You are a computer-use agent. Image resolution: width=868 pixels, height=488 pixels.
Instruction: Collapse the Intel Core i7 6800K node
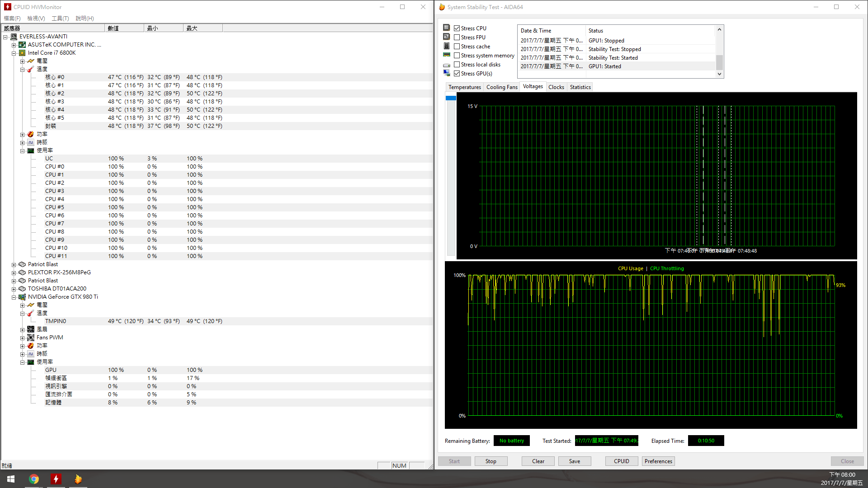click(14, 53)
